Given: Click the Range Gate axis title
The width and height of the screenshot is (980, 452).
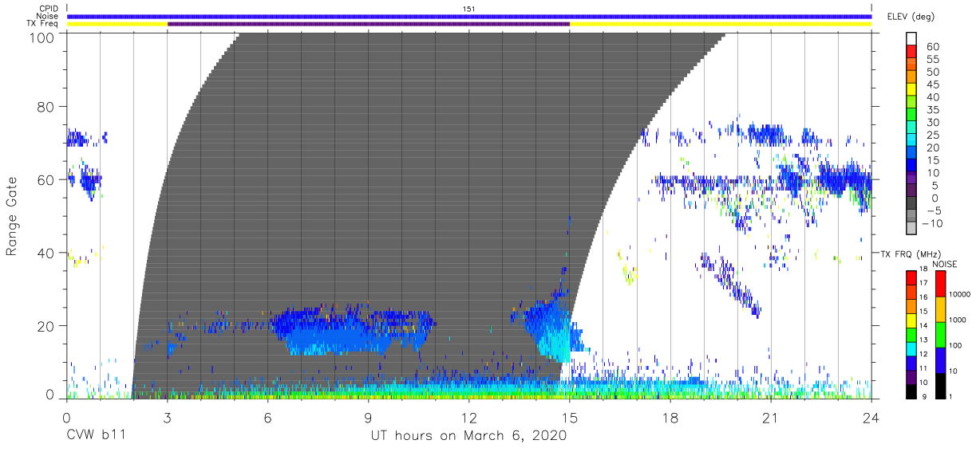Looking at the screenshot, I should (12, 217).
